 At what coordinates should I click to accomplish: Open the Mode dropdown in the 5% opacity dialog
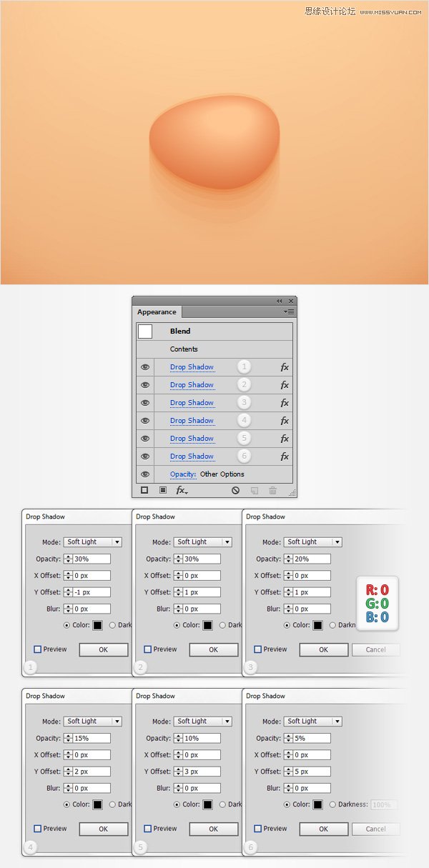[313, 722]
